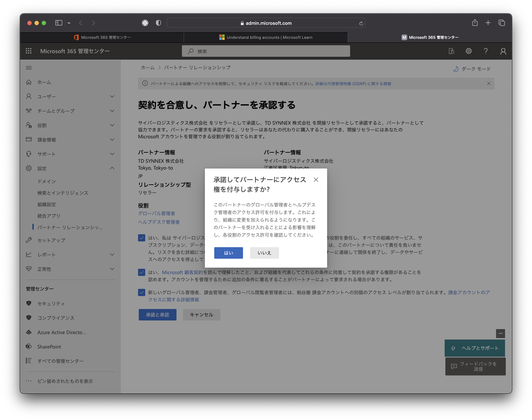Expand the レポート chevron

click(x=112, y=254)
